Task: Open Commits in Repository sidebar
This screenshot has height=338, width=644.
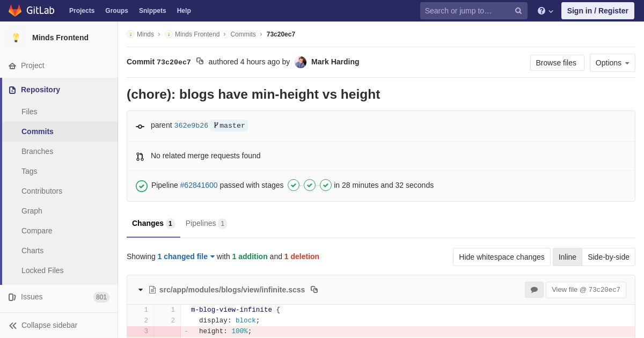Action: pos(38,131)
